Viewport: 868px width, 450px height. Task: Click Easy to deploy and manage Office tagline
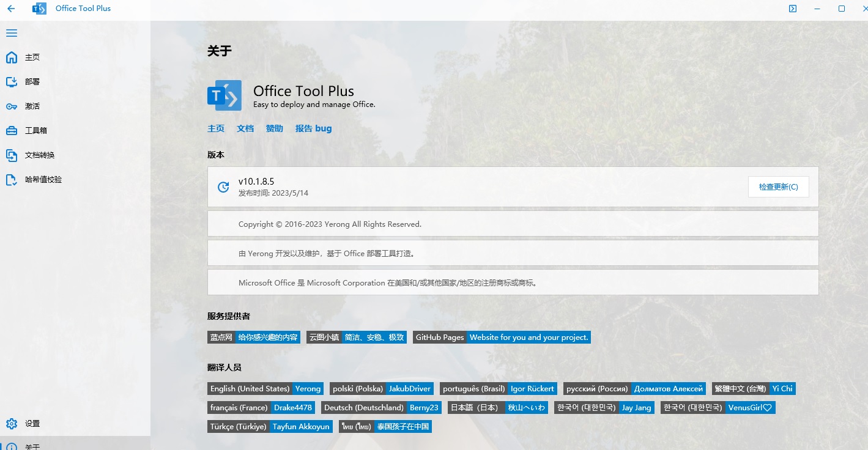coord(314,105)
